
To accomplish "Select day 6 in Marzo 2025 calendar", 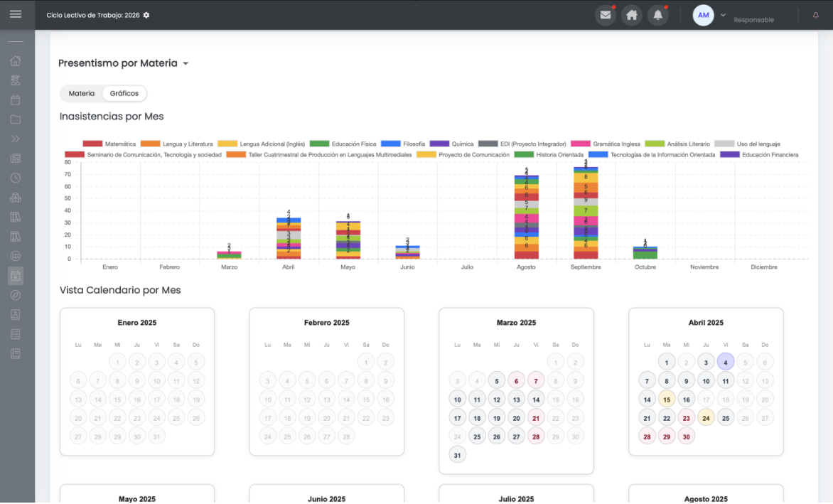I will [517, 381].
